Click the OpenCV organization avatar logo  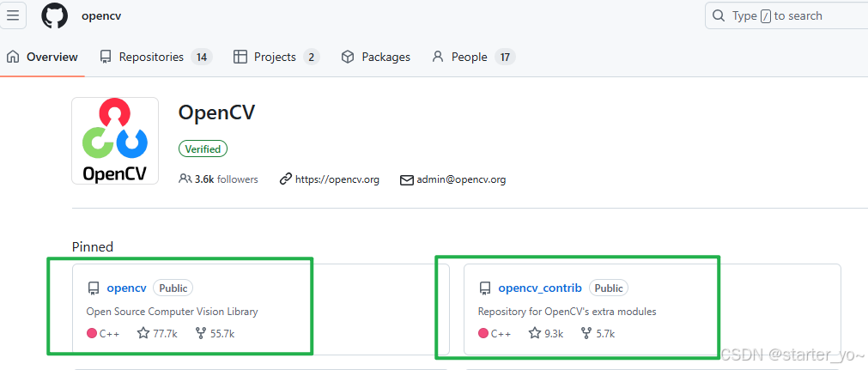pyautogui.click(x=115, y=141)
